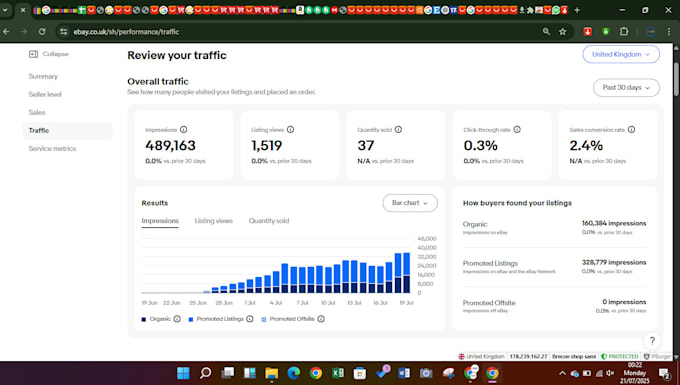Viewport: 680px width, 385px height.
Task: Open info icon next to Quantity sold card
Action: pos(398,130)
